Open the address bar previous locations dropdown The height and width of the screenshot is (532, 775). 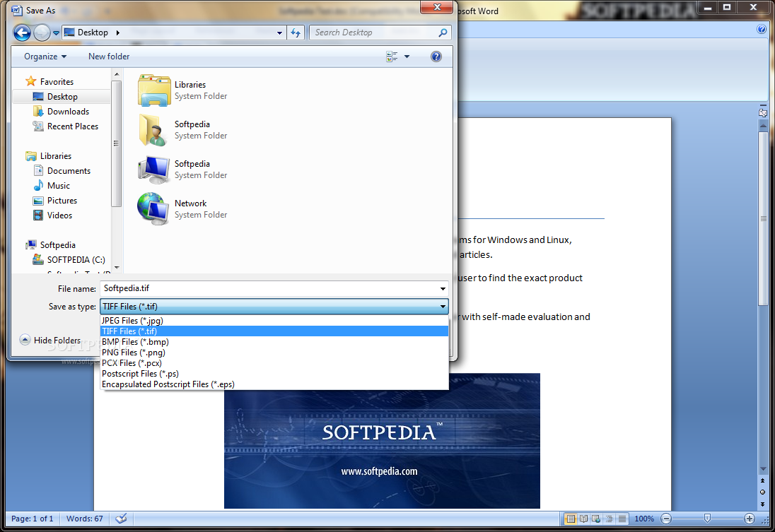click(x=279, y=33)
